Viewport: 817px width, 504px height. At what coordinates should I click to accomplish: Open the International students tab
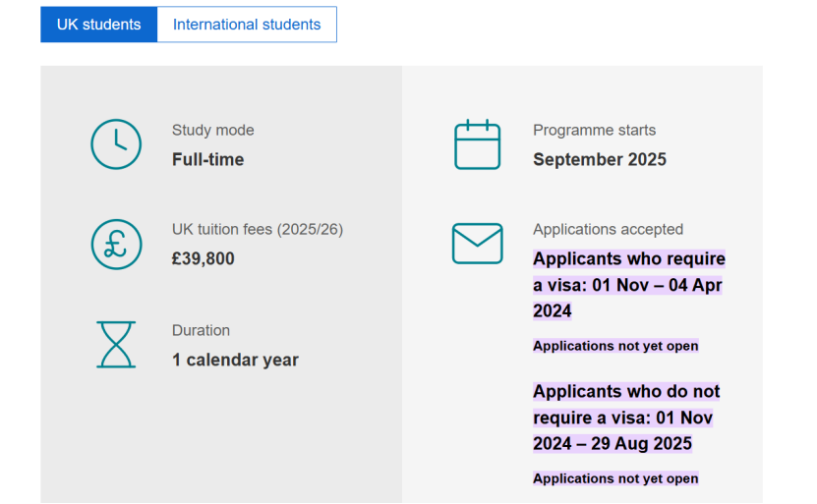(247, 25)
